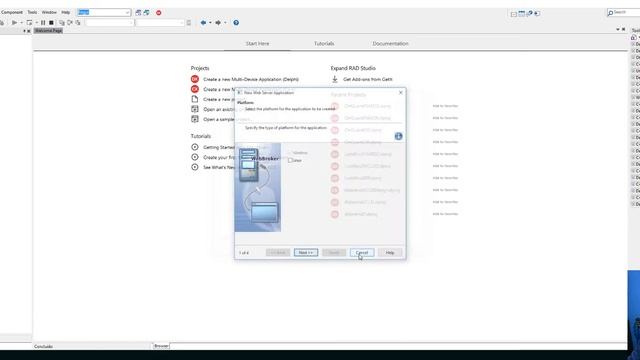Click the magnifier icon in the Search box
This screenshot has width=640, height=360.
point(611,13)
